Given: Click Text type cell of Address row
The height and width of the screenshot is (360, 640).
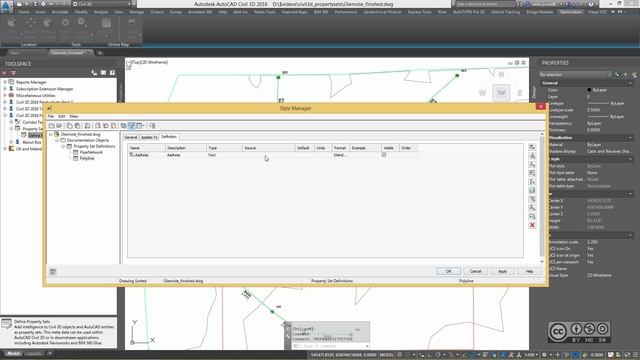Looking at the screenshot, I should coord(224,155).
